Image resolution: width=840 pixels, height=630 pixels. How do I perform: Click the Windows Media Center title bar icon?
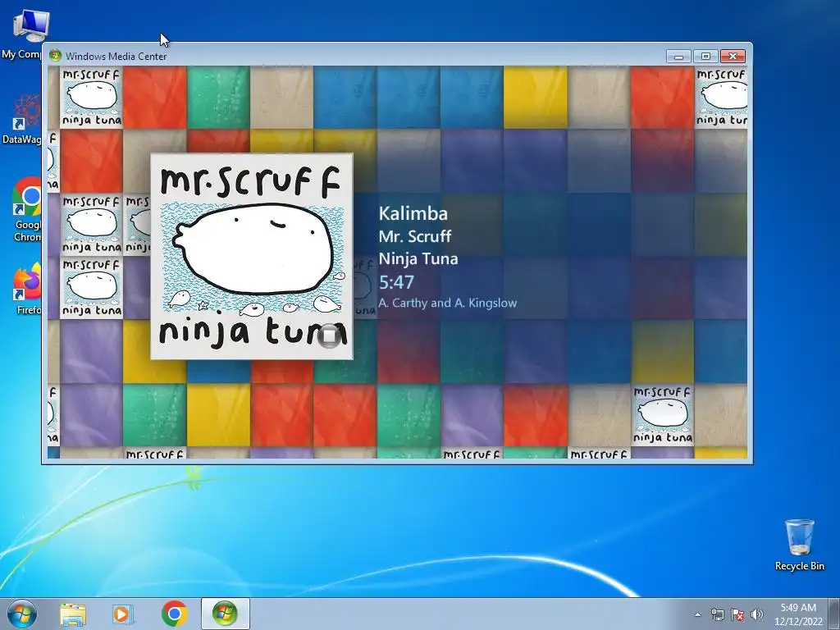pos(55,56)
